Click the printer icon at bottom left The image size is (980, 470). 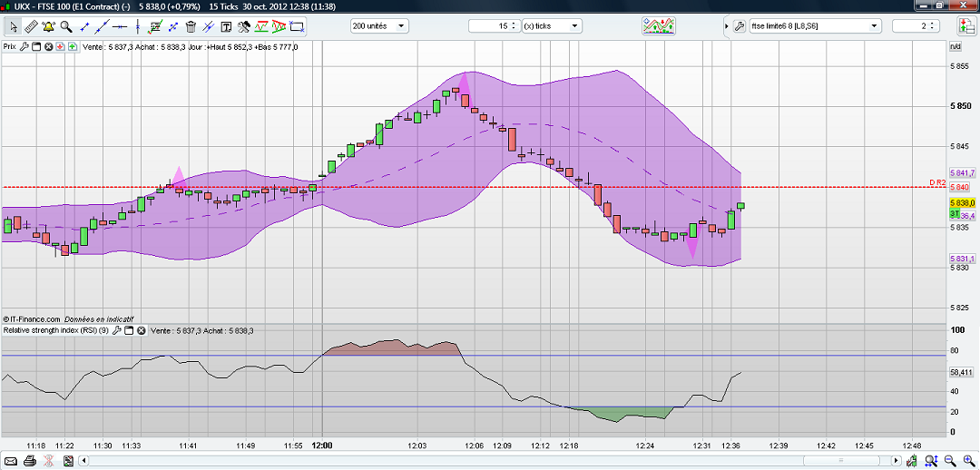click(x=30, y=462)
